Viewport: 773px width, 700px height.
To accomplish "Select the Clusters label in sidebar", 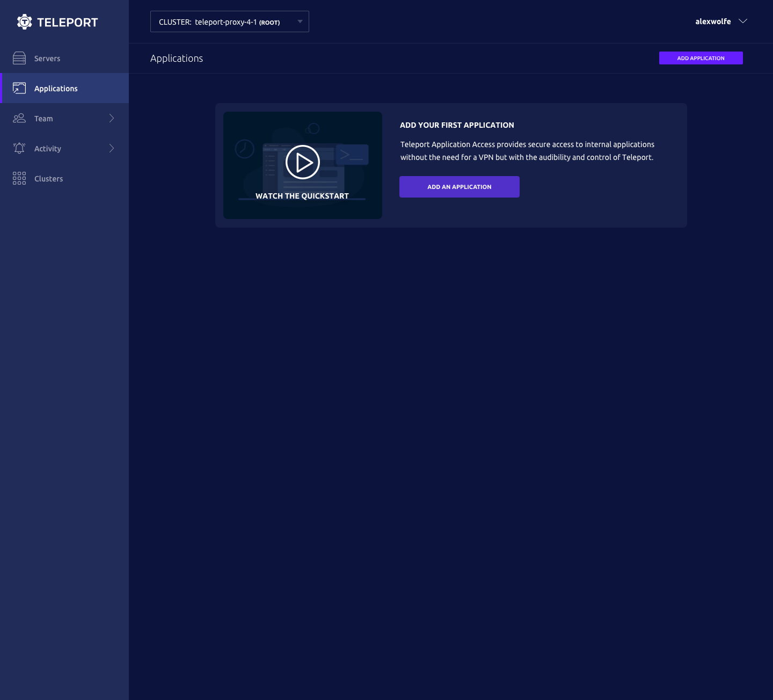I will [48, 179].
